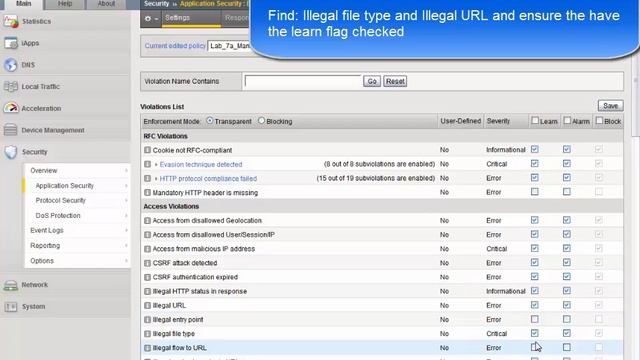640x360 pixels.
Task: Switch to the About tab
Action: 106,4
